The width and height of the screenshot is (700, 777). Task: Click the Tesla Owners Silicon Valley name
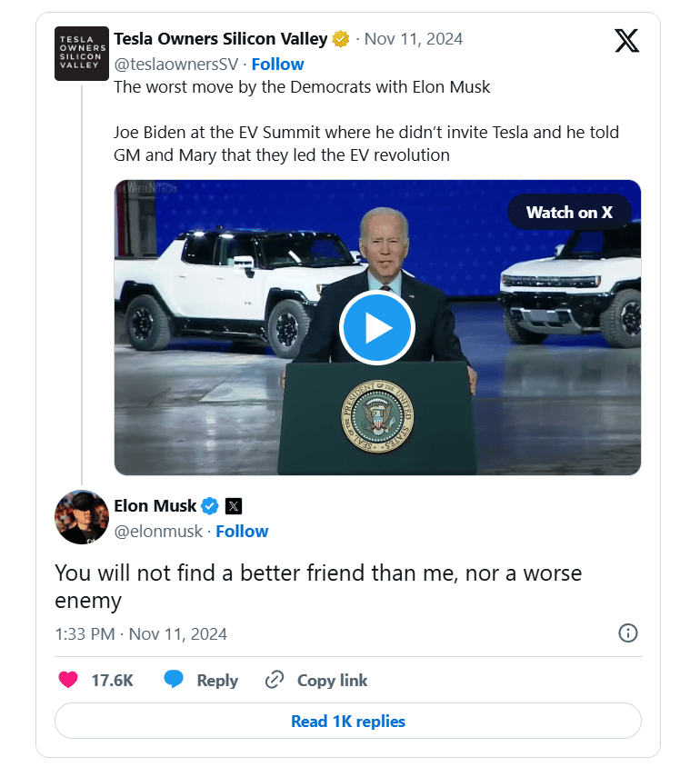pos(220,39)
